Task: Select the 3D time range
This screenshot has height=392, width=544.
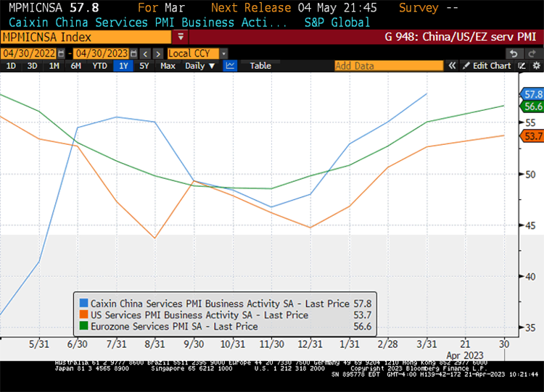Action: click(32, 66)
